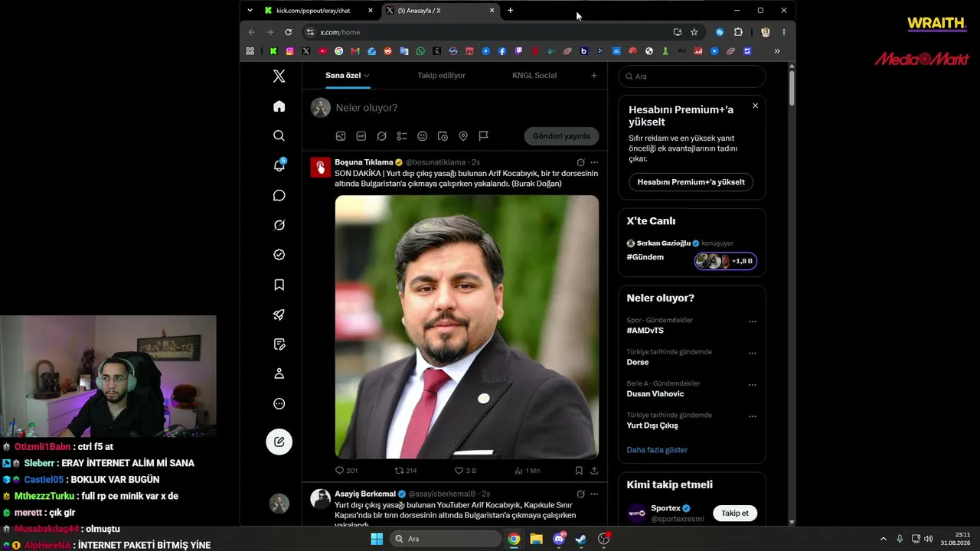The width and height of the screenshot is (980, 551).
Task: Open X direct messages chat icon
Action: pyautogui.click(x=279, y=195)
